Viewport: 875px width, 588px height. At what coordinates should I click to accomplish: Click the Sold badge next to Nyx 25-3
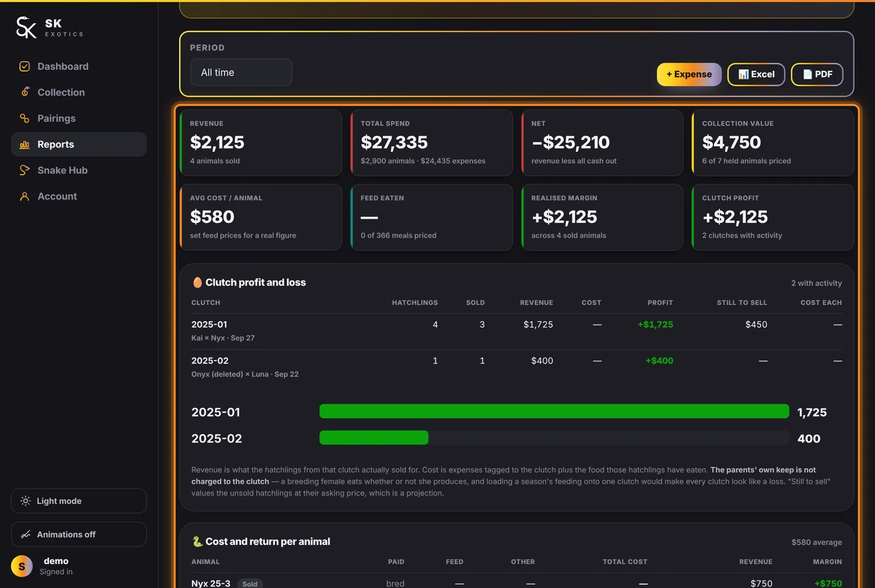(250, 584)
